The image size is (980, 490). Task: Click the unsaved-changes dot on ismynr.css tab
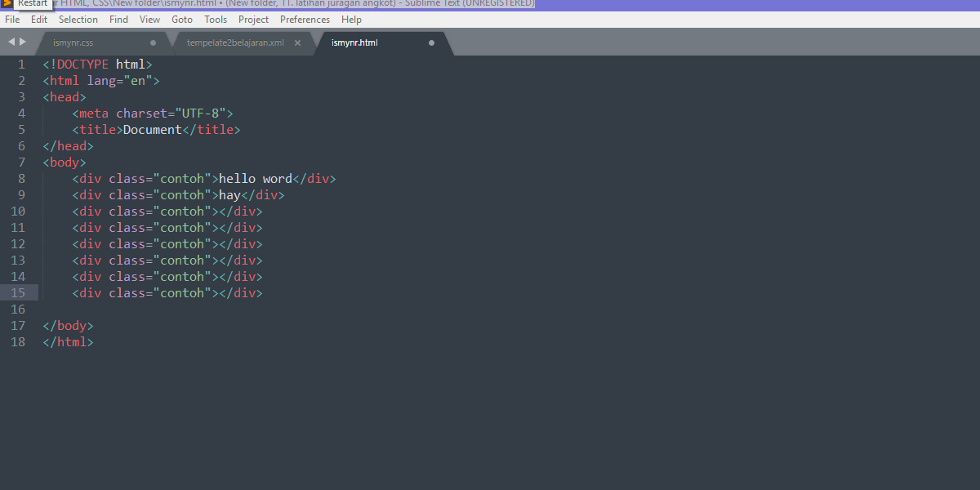153,42
